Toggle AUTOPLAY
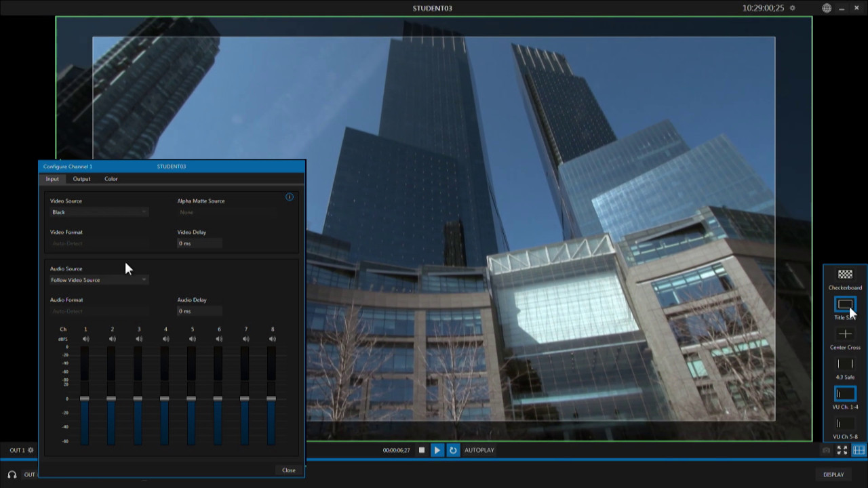Image resolution: width=868 pixels, height=488 pixels. coord(479,450)
